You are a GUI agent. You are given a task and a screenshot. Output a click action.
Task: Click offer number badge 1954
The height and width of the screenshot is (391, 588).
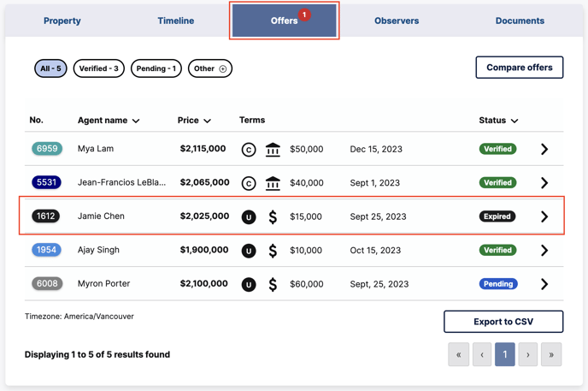click(x=47, y=250)
